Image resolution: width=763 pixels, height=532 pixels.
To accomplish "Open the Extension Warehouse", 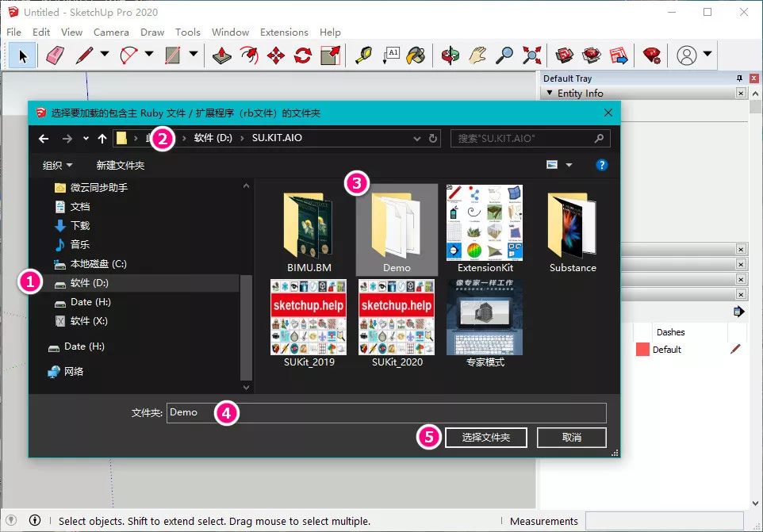I will [x=592, y=55].
